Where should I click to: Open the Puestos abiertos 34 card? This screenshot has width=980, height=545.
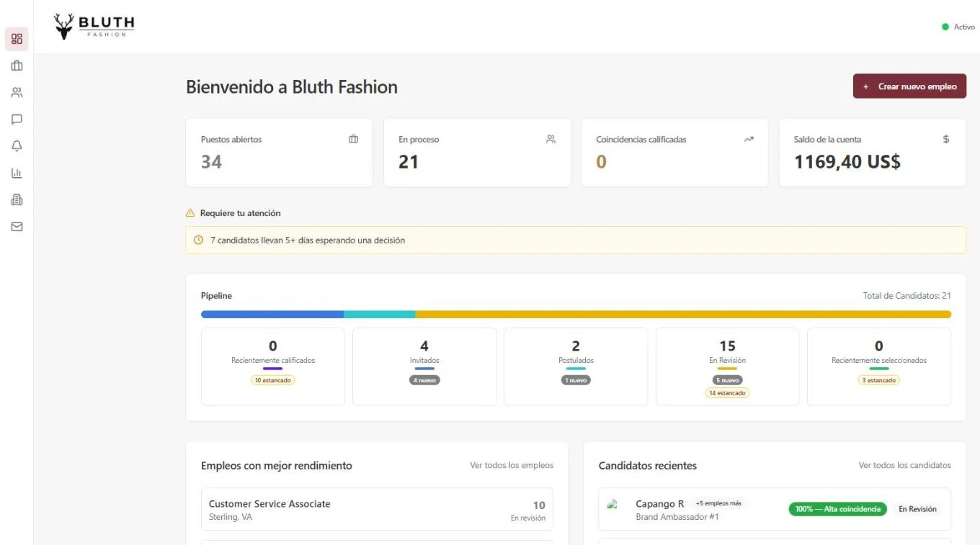click(x=280, y=153)
